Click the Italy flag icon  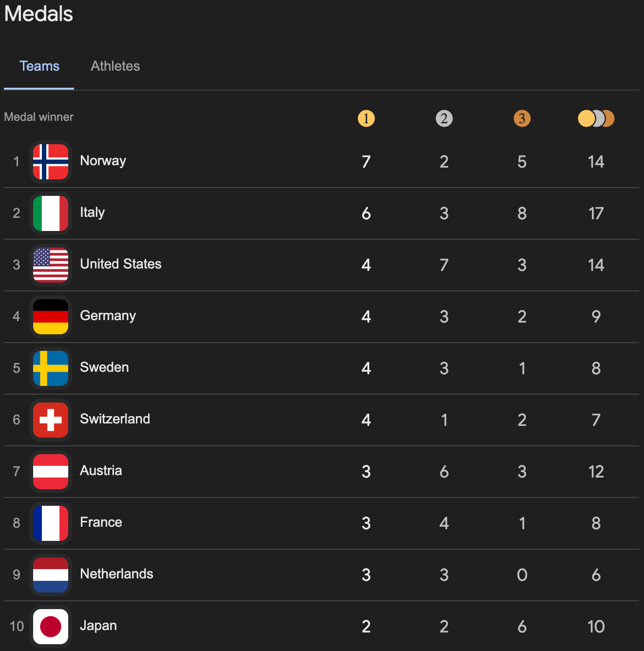(51, 213)
